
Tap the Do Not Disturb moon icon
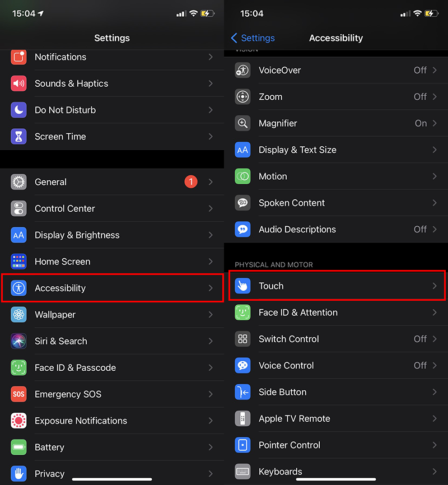18,110
